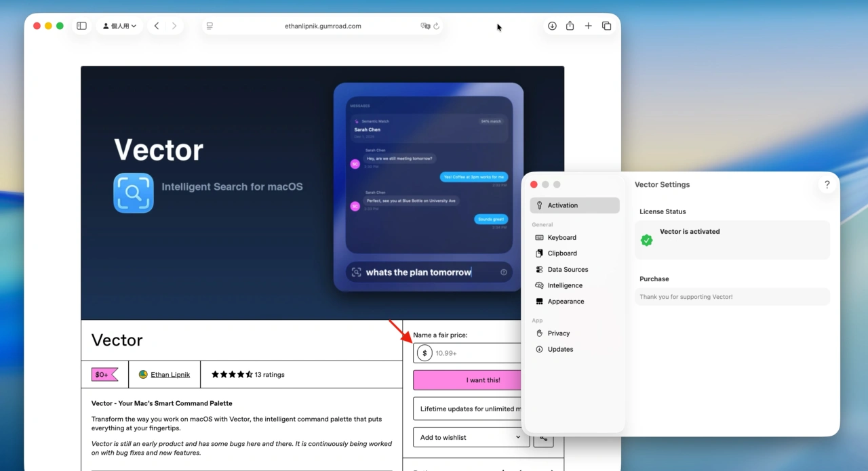Go back with Safari's back arrow
Viewport: 868px width, 471px height.
157,26
